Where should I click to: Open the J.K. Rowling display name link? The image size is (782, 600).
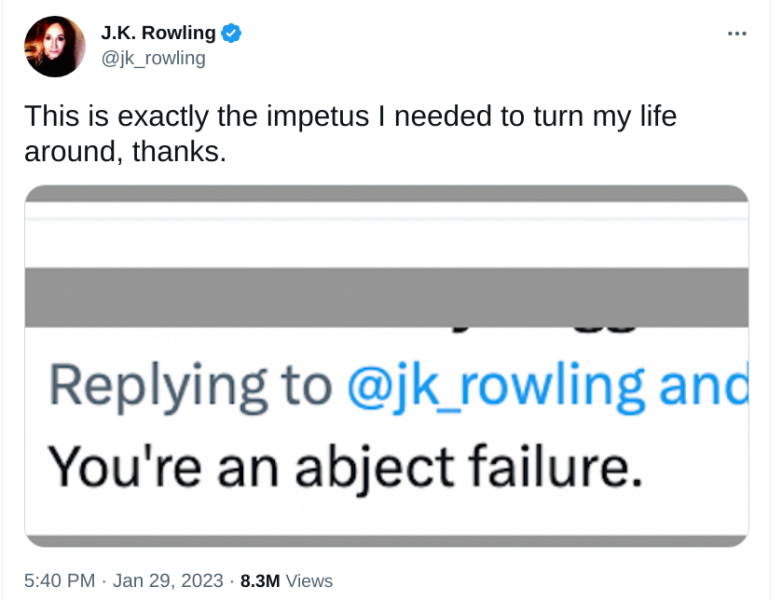pos(158,33)
